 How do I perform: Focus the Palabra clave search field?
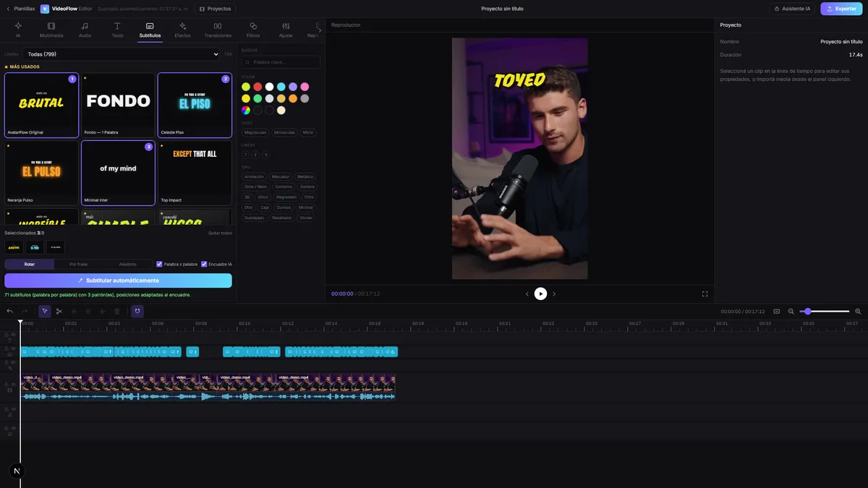[281, 62]
